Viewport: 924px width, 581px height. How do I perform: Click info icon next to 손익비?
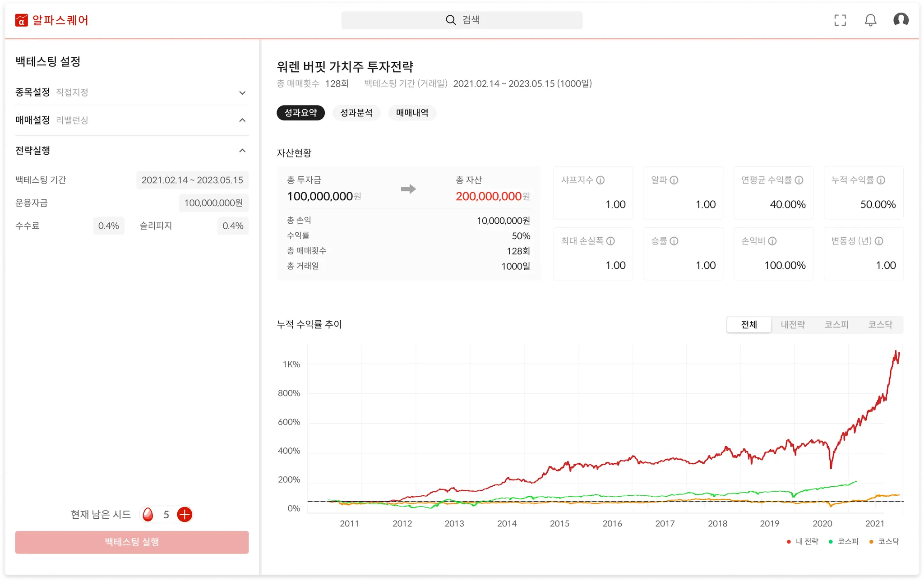click(x=772, y=241)
